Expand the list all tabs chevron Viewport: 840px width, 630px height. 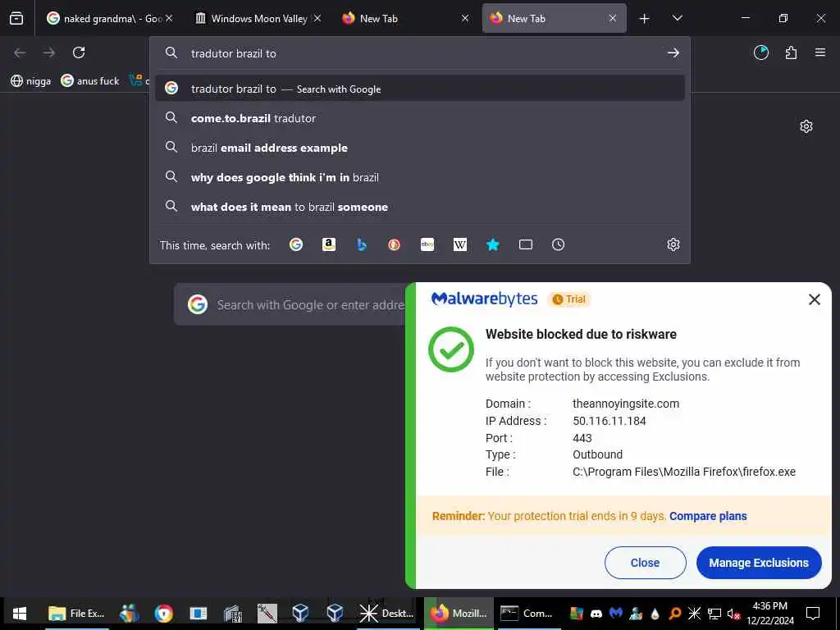pos(677,19)
